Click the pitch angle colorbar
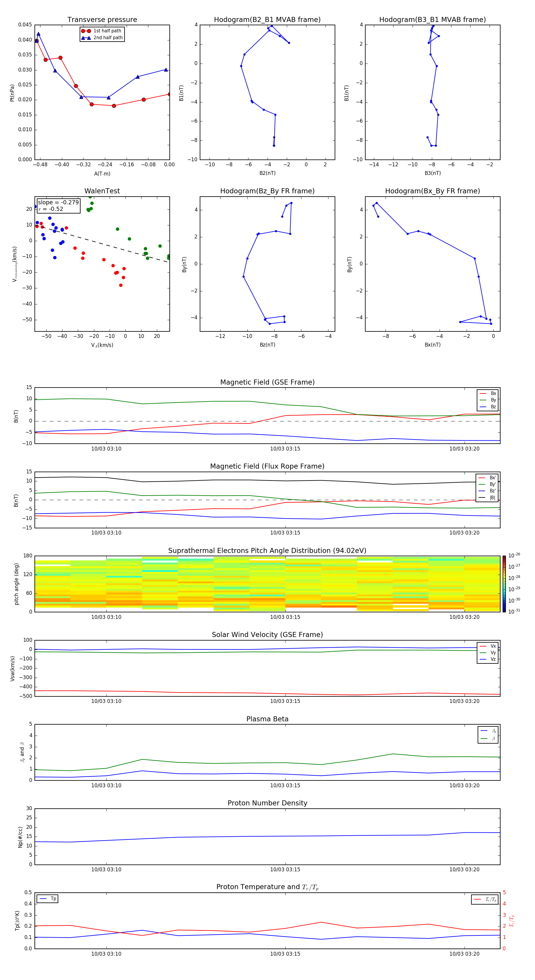The image size is (535, 980). pos(504,584)
